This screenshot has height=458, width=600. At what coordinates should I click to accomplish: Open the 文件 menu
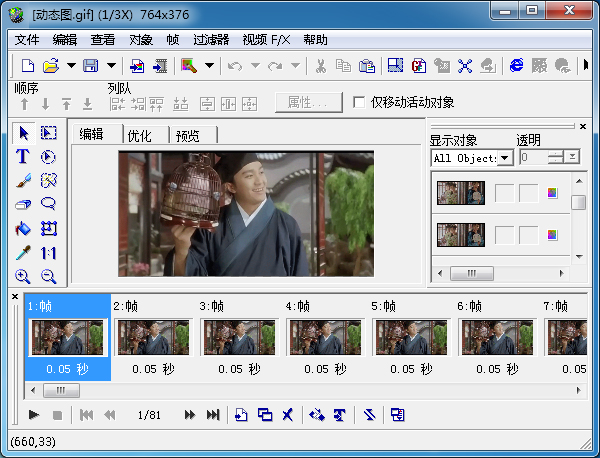pyautogui.click(x=27, y=40)
